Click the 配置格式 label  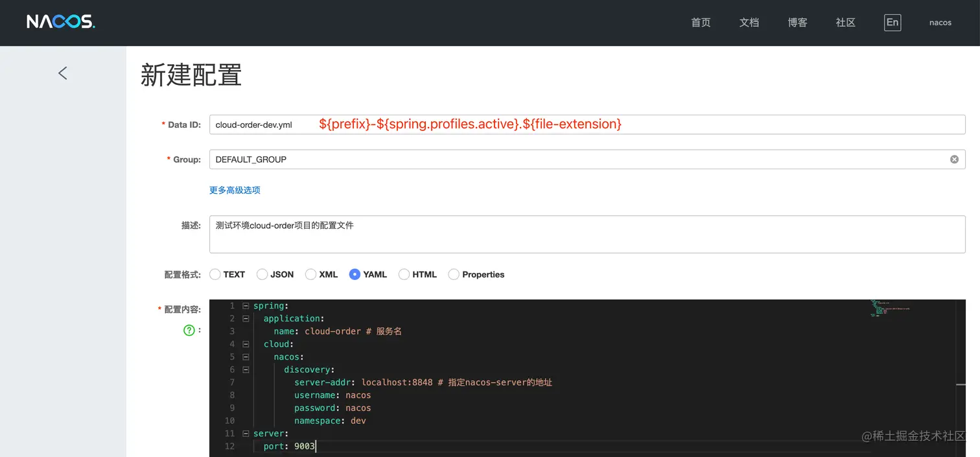tap(182, 275)
